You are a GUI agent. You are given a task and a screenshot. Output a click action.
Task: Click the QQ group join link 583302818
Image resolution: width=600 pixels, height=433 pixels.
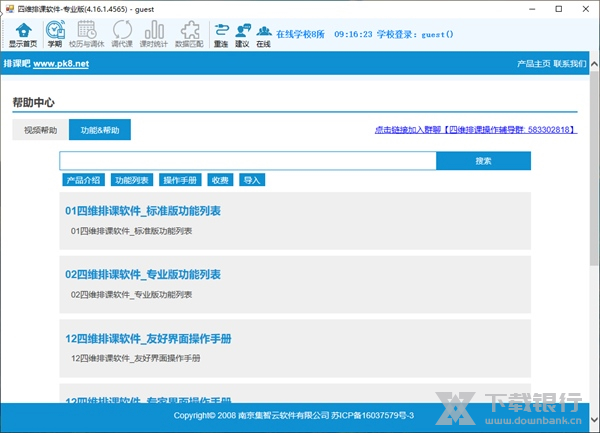(475, 130)
